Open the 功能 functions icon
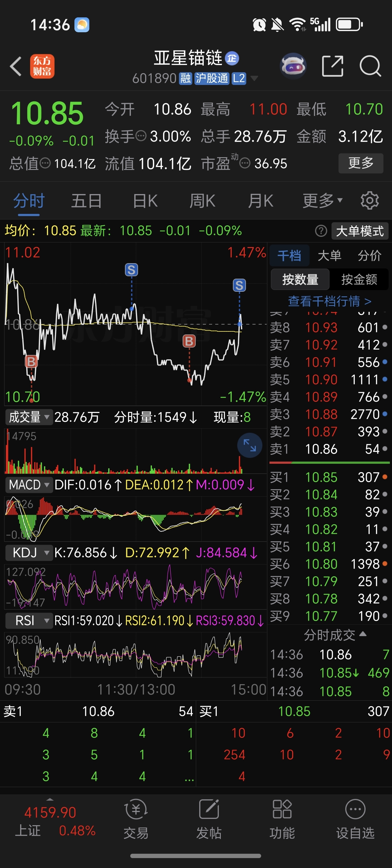The height and width of the screenshot is (868, 392). click(x=282, y=809)
